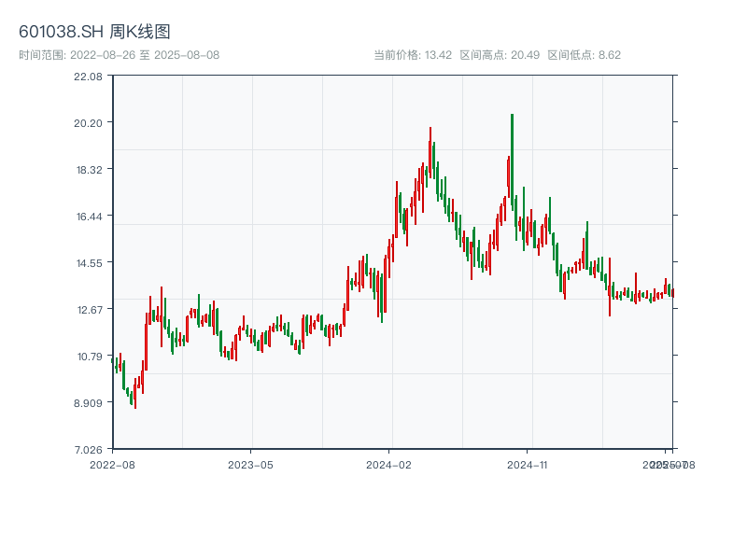Click the x-axis label 2024-02

[388, 465]
